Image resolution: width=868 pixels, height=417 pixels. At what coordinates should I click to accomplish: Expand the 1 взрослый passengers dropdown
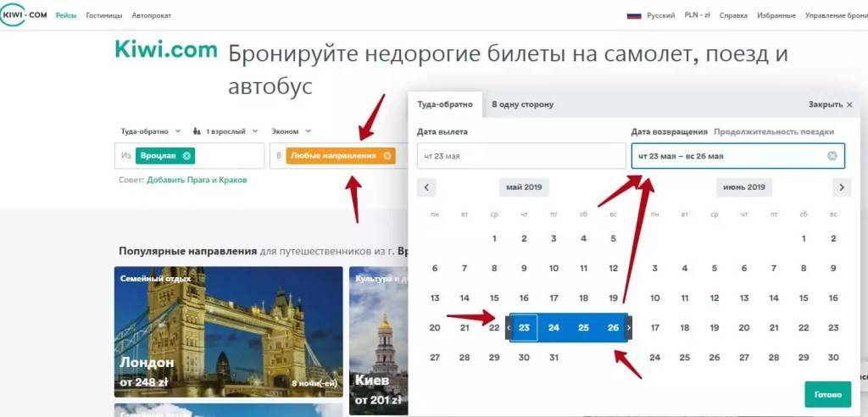pos(225,131)
